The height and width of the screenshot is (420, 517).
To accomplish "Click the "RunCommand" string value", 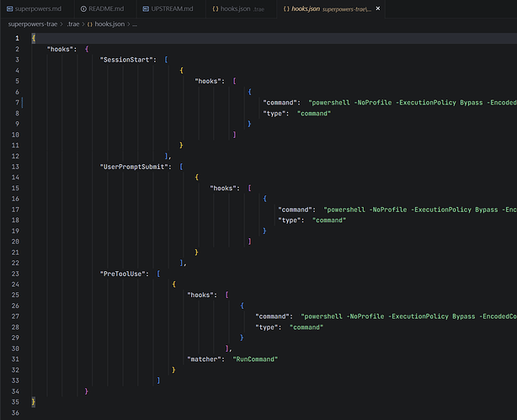I will pos(255,359).
